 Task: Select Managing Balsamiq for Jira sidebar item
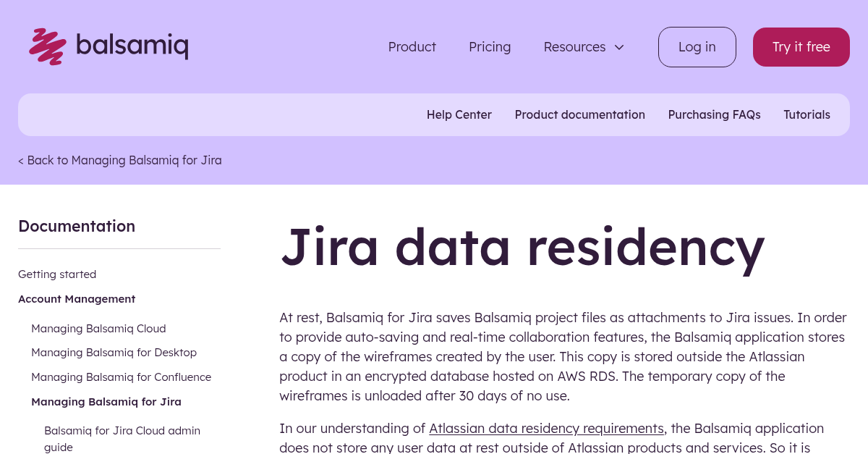pos(106,402)
